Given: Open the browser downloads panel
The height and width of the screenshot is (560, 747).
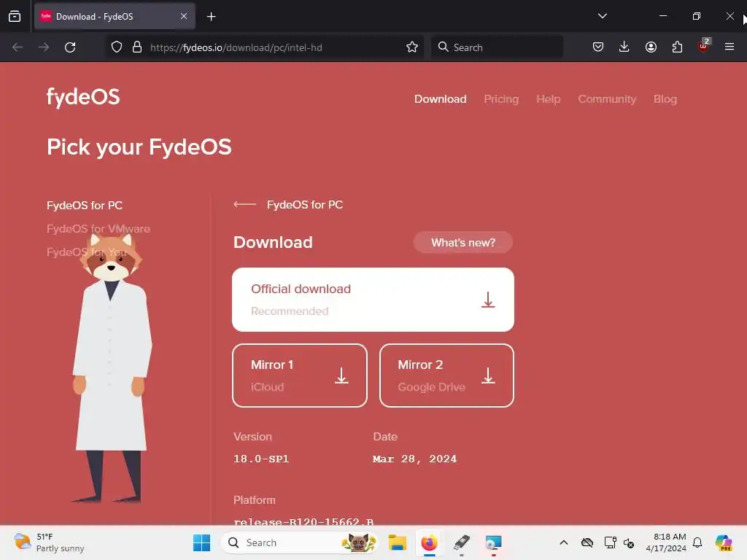Looking at the screenshot, I should point(624,47).
